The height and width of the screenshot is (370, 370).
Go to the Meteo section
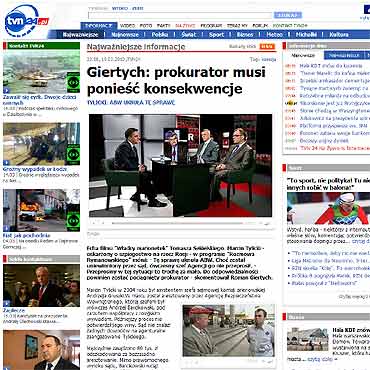pyautogui.click(x=274, y=35)
